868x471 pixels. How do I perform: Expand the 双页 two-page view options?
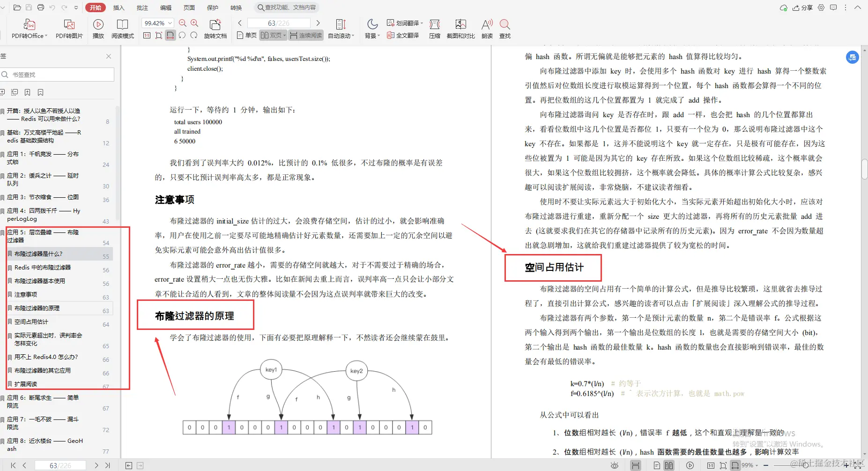[284, 35]
